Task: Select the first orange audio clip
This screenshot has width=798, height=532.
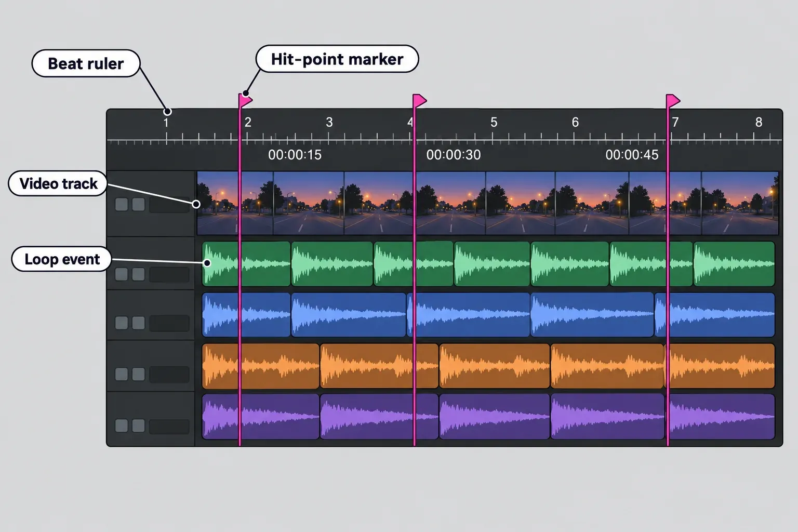Action: tap(261, 366)
